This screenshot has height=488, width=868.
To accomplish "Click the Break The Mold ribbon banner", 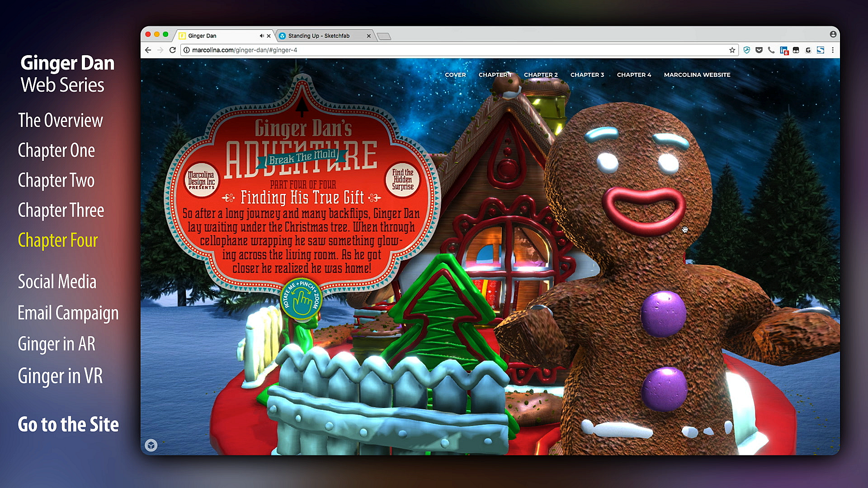I will click(302, 158).
